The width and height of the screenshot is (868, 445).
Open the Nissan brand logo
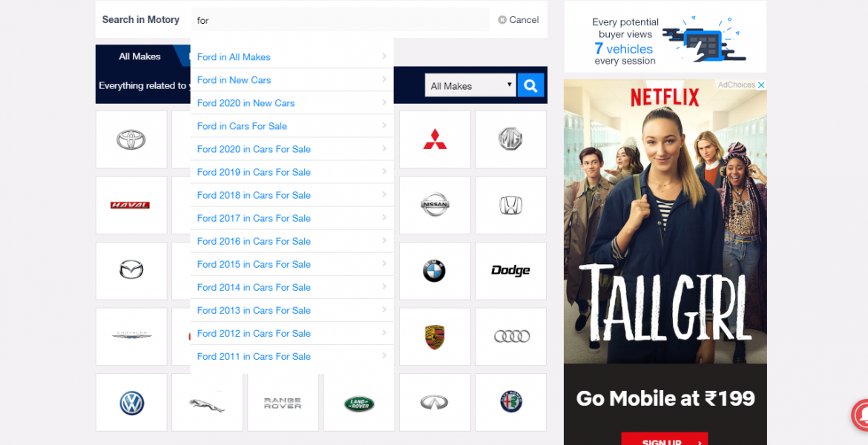[435, 205]
